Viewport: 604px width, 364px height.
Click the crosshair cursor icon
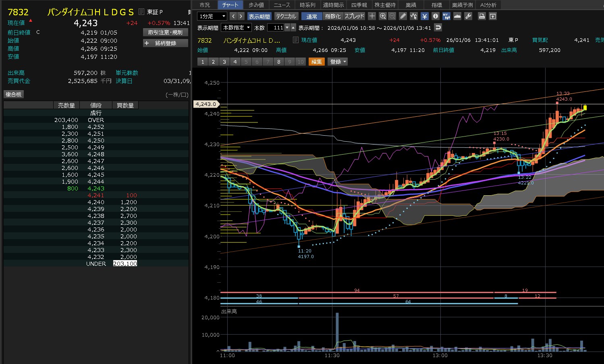(x=372, y=16)
